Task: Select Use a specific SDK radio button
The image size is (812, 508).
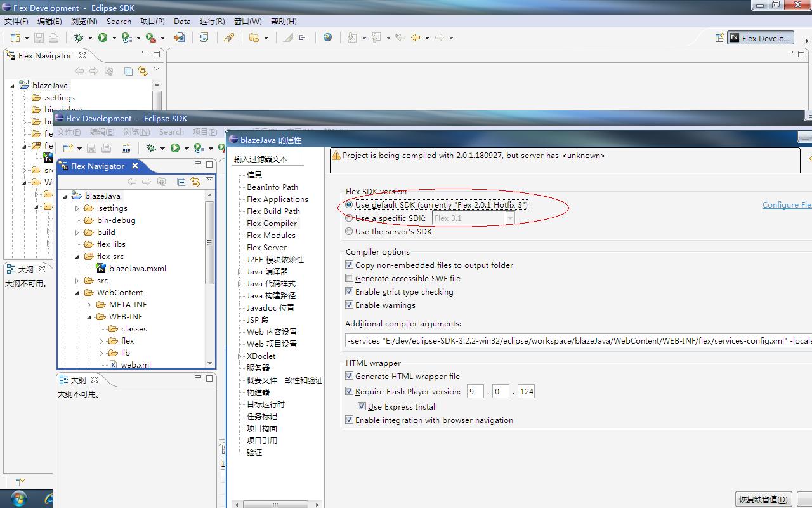Action: pyautogui.click(x=349, y=218)
